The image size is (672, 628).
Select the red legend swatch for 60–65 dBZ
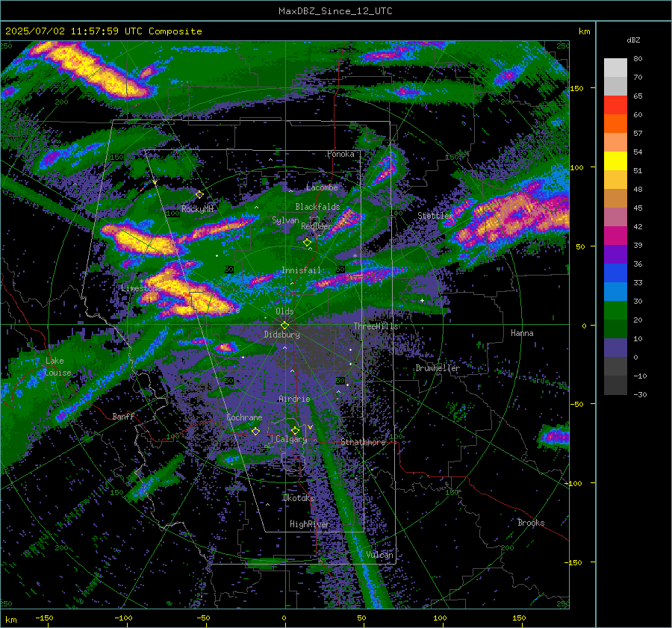(x=615, y=105)
